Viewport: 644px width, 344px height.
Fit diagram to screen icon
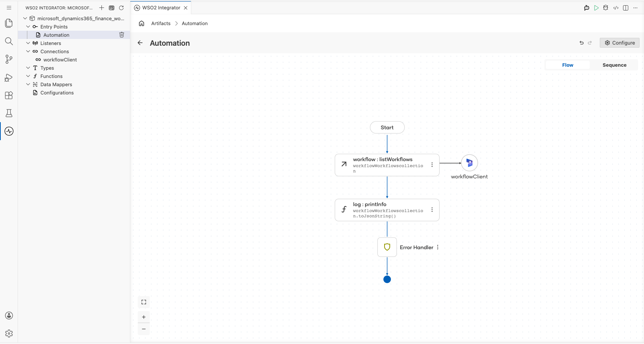point(144,302)
